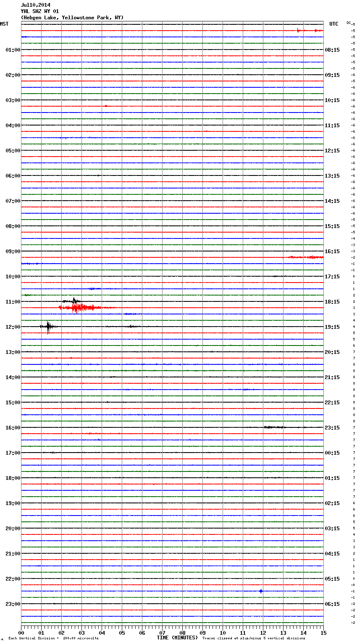Select the 11:00 MST time label

click(13, 302)
